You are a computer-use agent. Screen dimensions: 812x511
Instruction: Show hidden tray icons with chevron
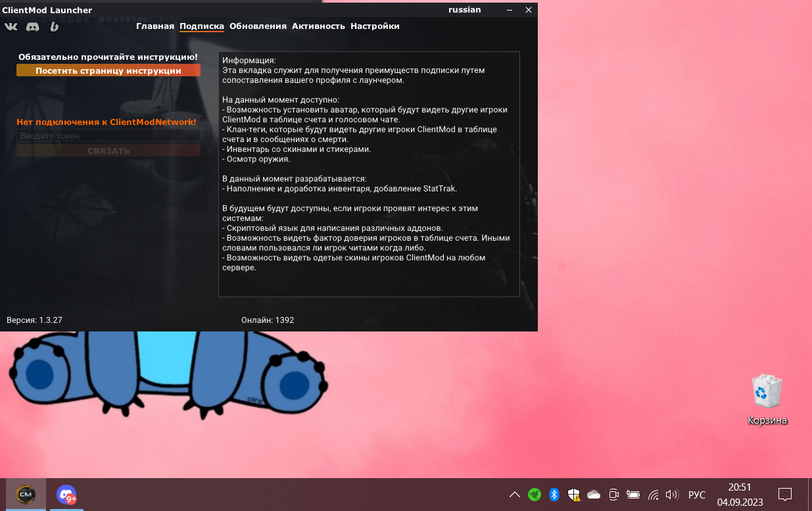coord(515,495)
